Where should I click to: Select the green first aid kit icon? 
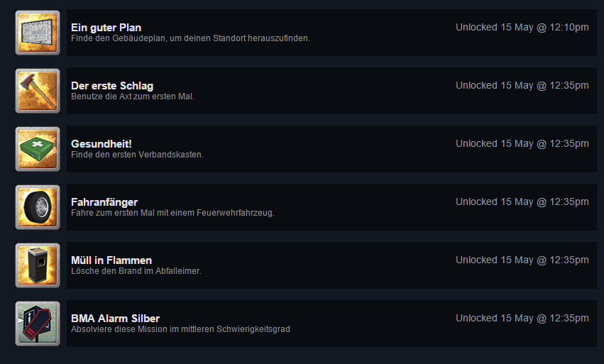[38, 149]
